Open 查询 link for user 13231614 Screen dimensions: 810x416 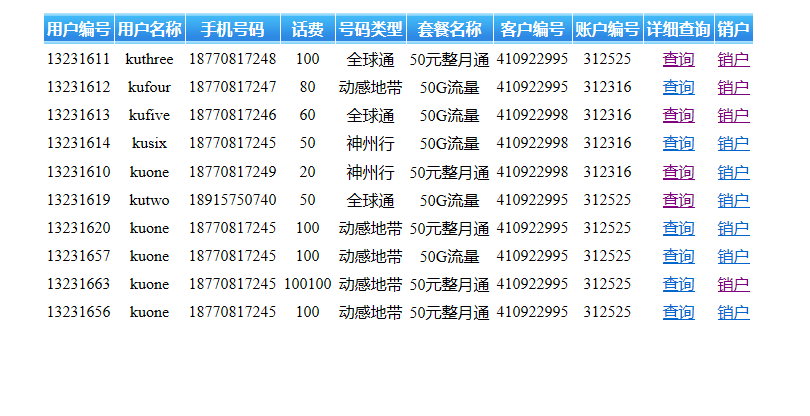pos(678,143)
